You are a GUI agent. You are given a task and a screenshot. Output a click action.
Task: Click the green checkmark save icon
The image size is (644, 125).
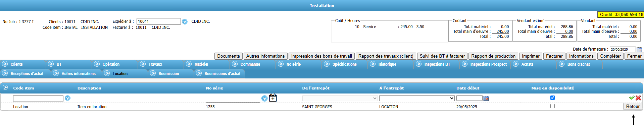pyautogui.click(x=632, y=98)
